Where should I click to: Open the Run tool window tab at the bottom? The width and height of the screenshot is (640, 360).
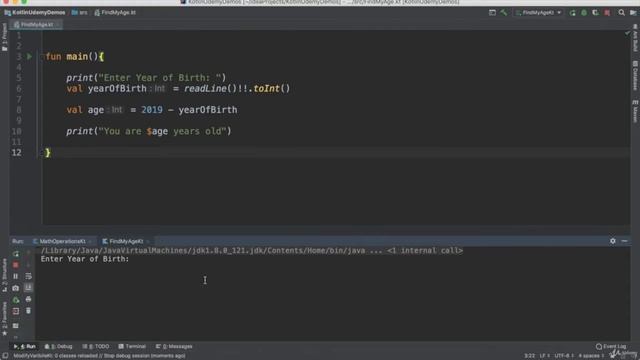click(25, 347)
